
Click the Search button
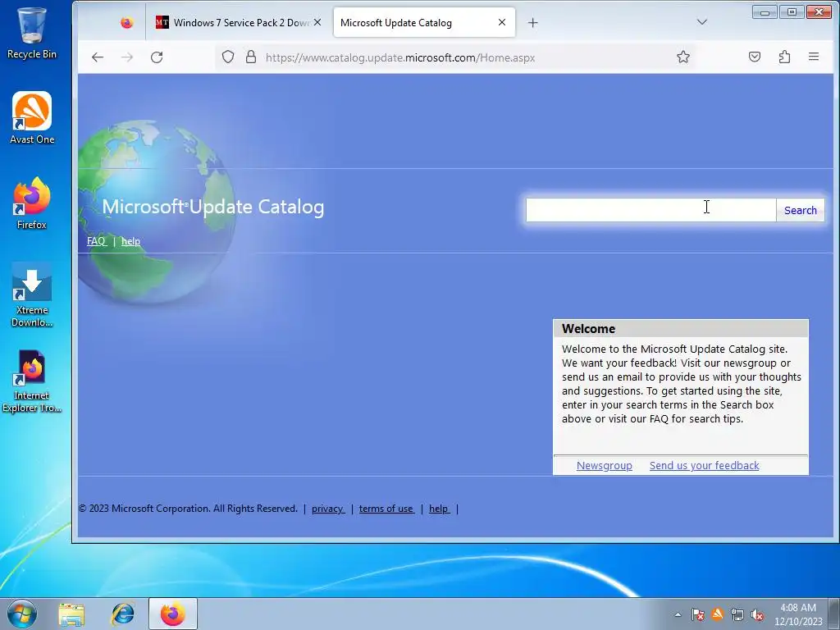801,210
